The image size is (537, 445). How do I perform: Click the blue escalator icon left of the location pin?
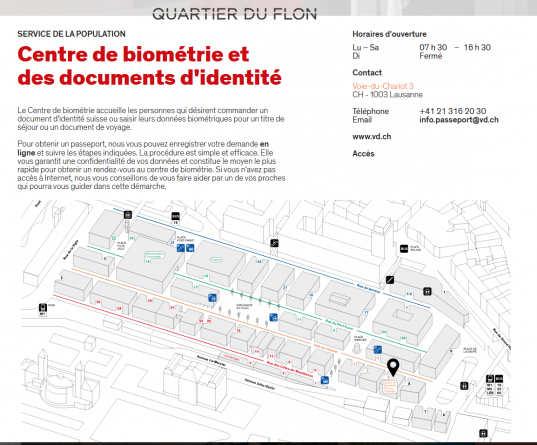pos(377,349)
